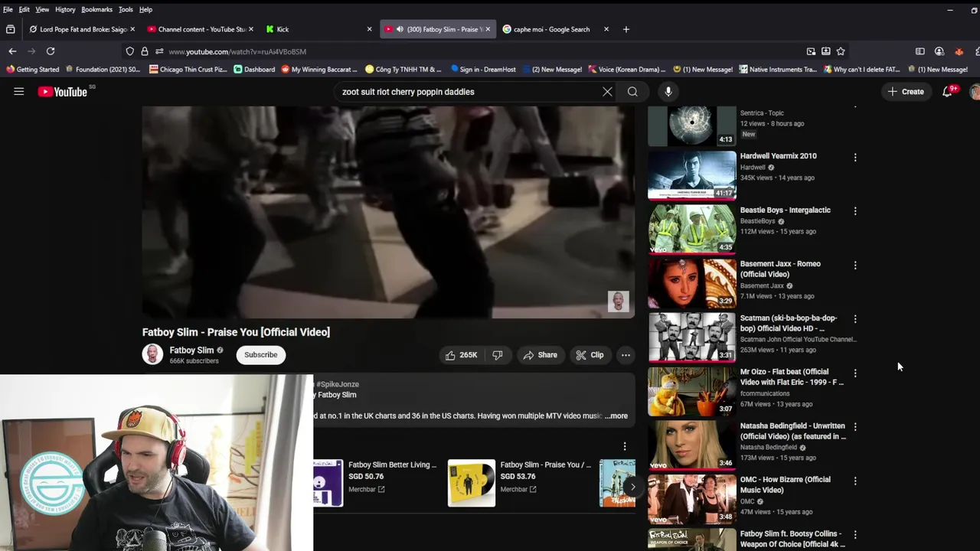Image resolution: width=980 pixels, height=551 pixels.
Task: Open options for Mr Oizo Flat beat
Action: point(855,373)
